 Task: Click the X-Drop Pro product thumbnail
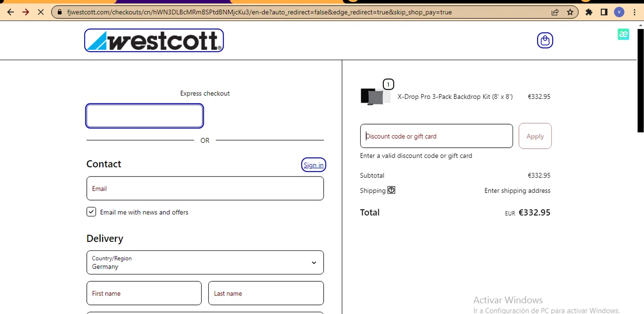coord(376,96)
